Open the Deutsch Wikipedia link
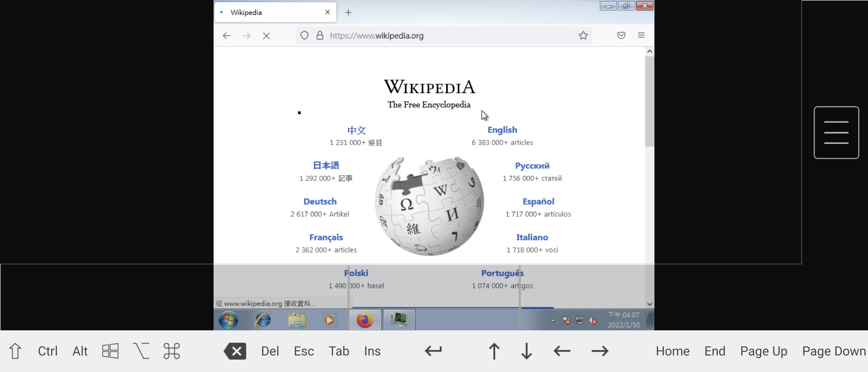Image resolution: width=868 pixels, height=372 pixels. click(x=320, y=201)
